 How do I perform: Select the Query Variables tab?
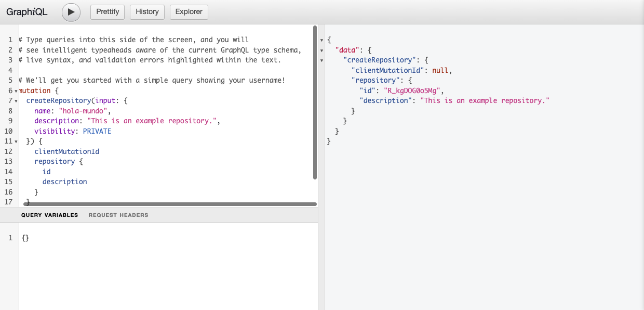click(49, 215)
